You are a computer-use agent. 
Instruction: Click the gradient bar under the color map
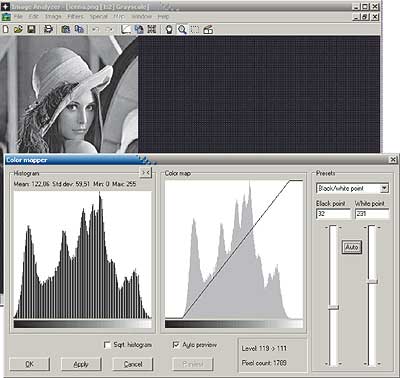(234, 324)
